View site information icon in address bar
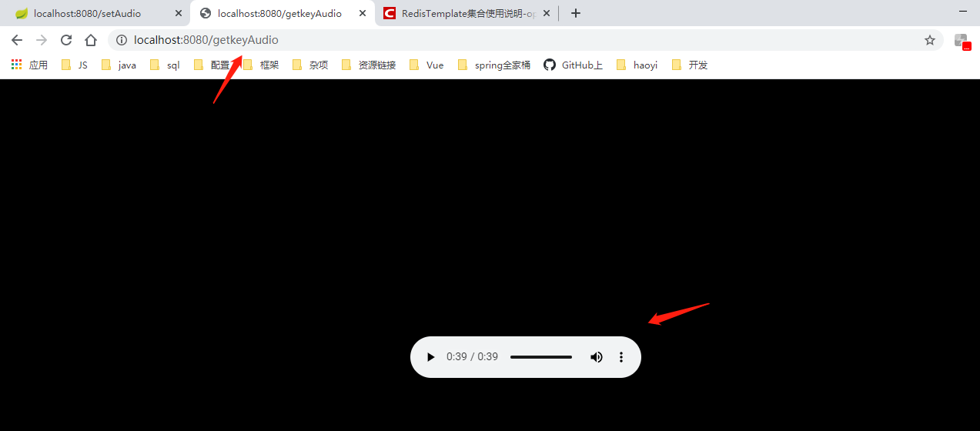 [x=121, y=40]
